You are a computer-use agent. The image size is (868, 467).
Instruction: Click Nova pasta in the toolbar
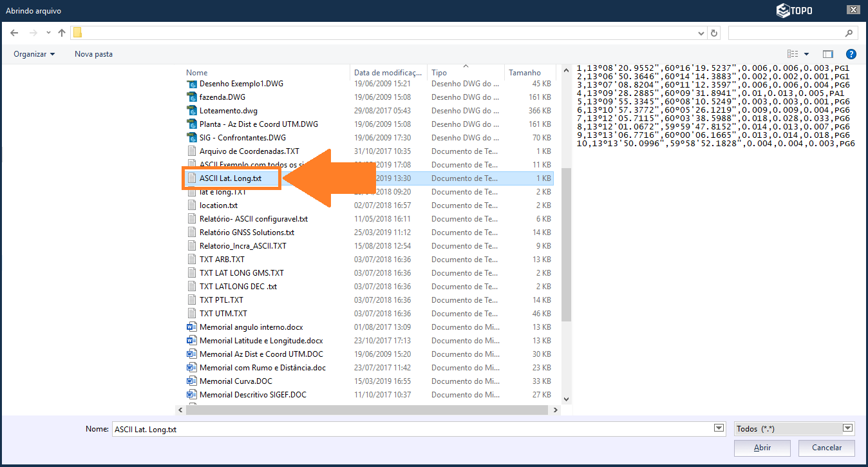click(x=93, y=54)
